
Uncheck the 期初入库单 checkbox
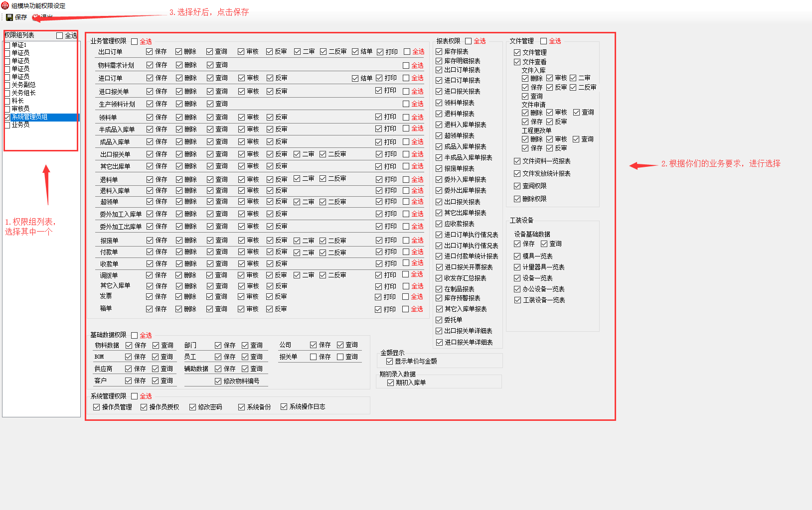391,382
